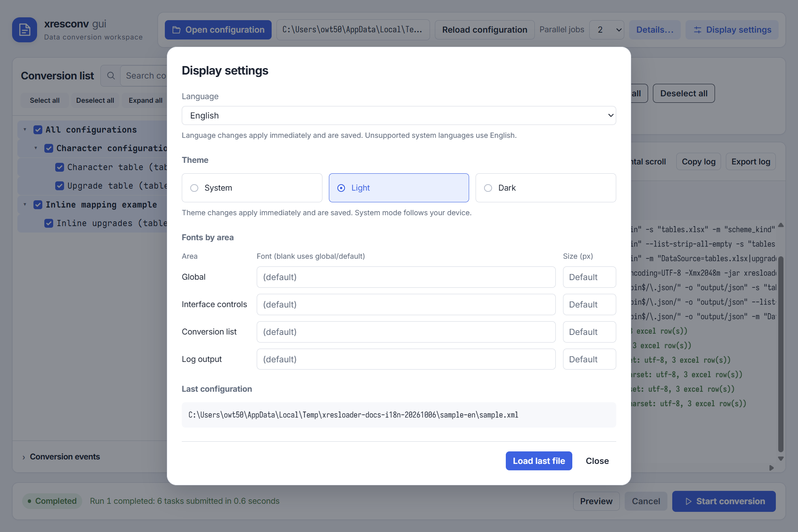This screenshot has width=798, height=532.
Task: Click the Search conversions input field
Action: coord(144,76)
